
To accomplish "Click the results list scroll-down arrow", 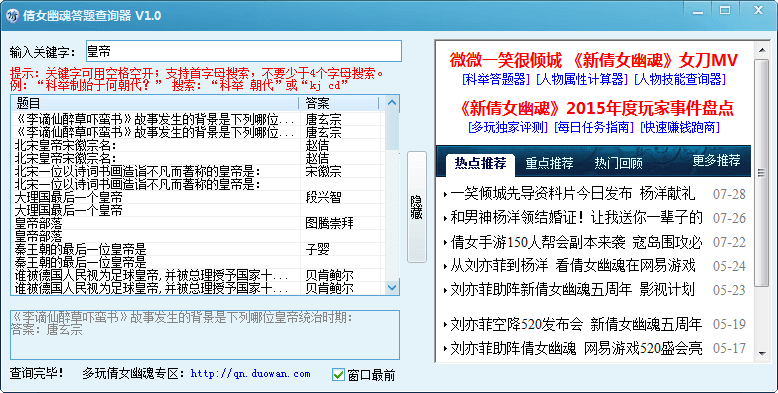I will (392, 287).
